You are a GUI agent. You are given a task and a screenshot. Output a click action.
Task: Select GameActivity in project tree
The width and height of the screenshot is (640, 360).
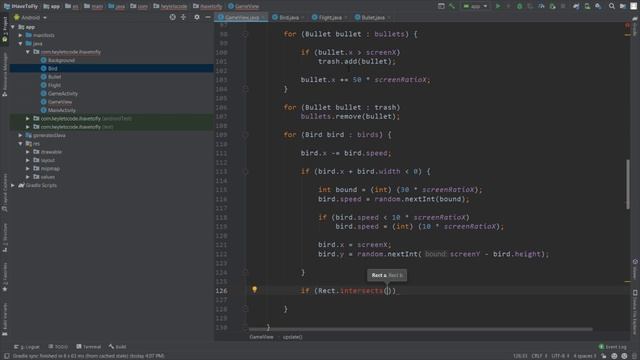[63, 93]
